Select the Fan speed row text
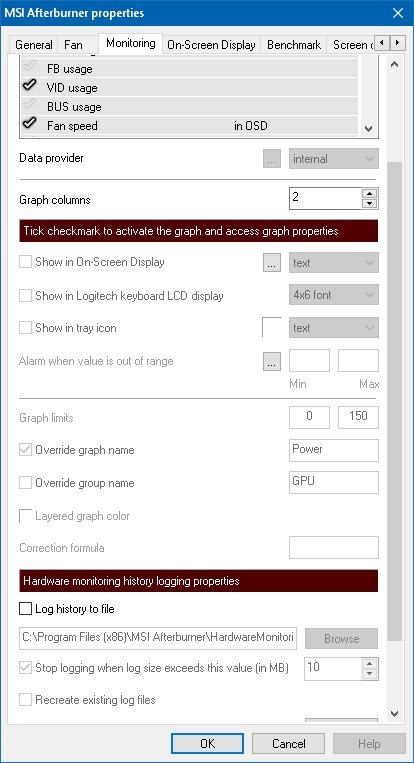The image size is (414, 763). click(72, 126)
